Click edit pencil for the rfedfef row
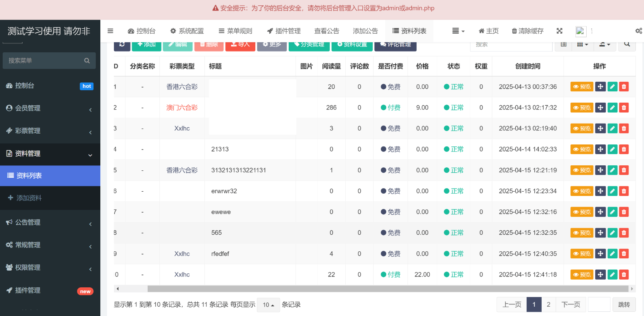This screenshot has height=316, width=644. [x=612, y=254]
